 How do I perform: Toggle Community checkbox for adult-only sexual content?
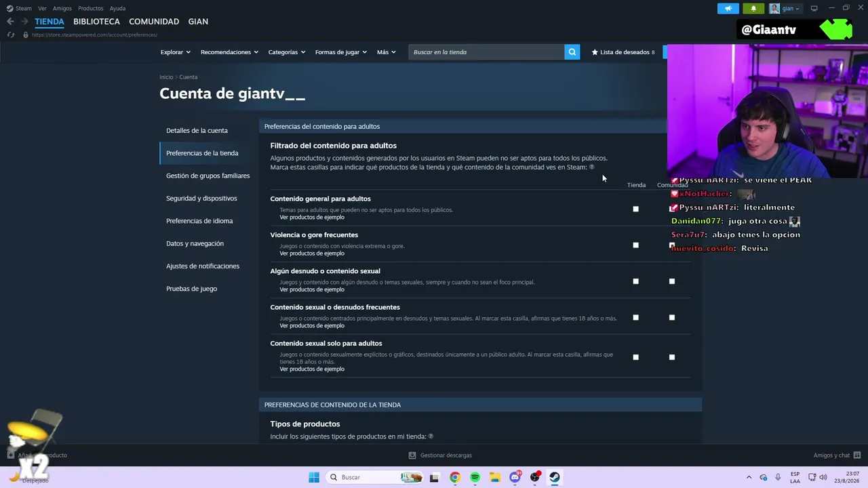[x=672, y=357]
